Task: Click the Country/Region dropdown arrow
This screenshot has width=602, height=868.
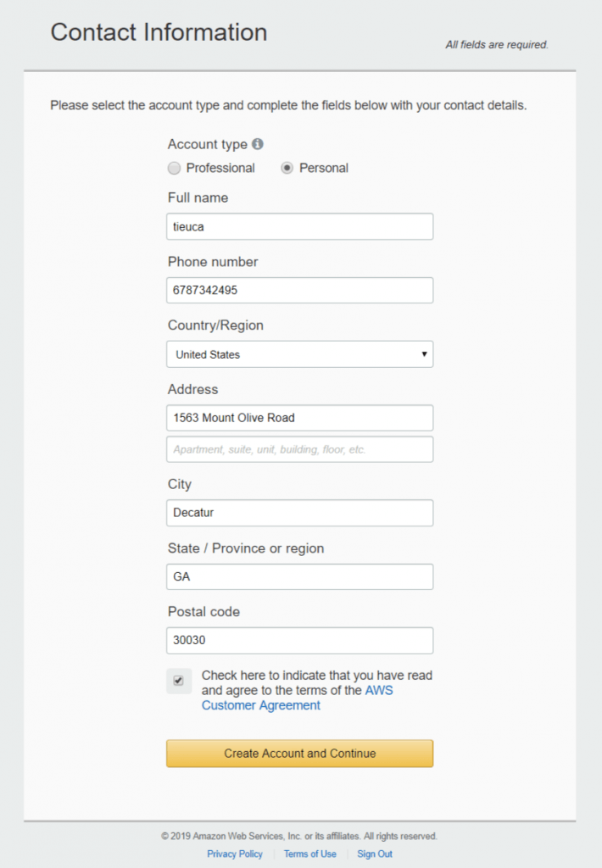Action: coord(424,354)
